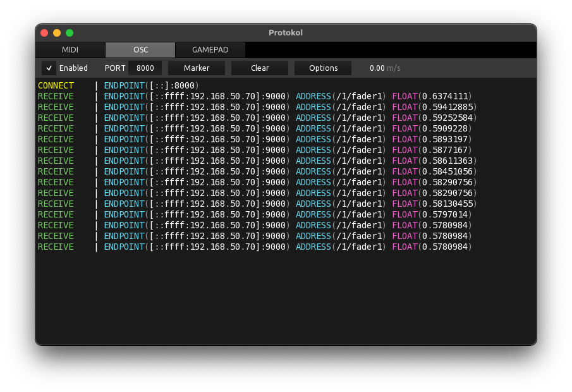
Task: Click the green fullscreen window button
Action: 70,33
